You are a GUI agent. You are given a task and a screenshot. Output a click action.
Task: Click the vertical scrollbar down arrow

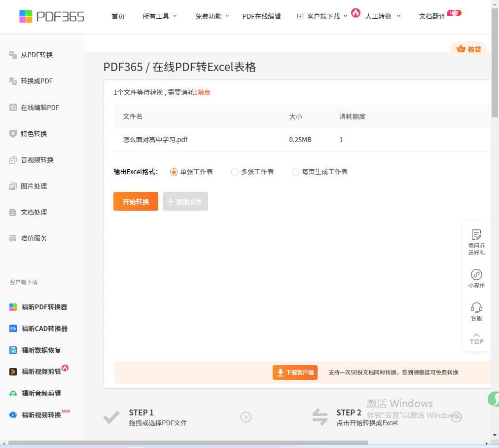pyautogui.click(x=495, y=435)
